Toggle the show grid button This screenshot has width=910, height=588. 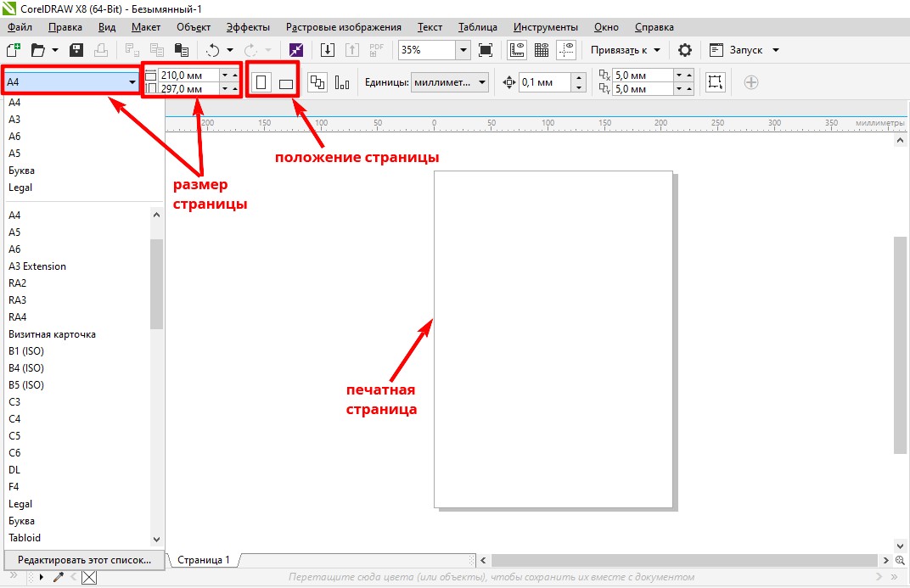pos(541,50)
